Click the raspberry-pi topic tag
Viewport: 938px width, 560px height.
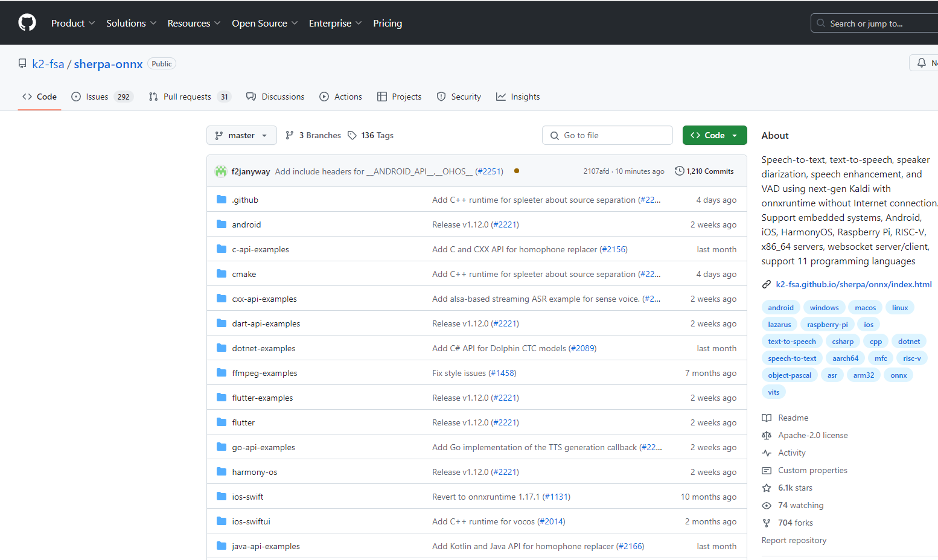click(828, 325)
